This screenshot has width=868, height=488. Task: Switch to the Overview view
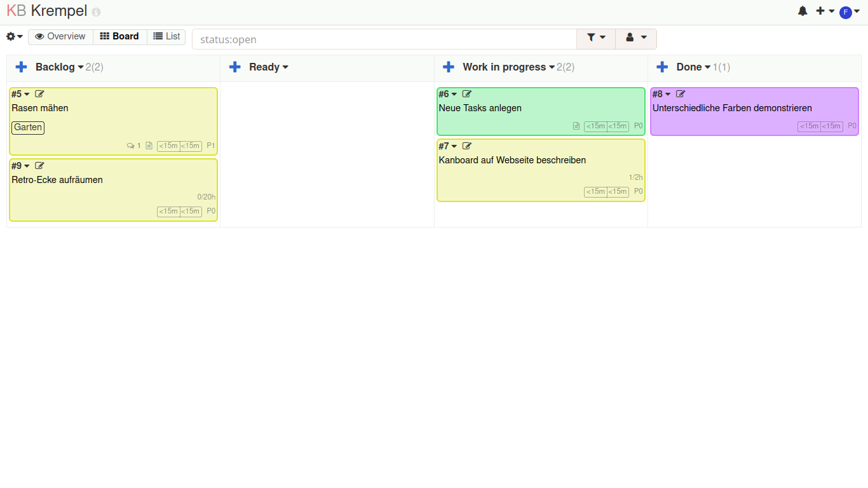point(60,37)
